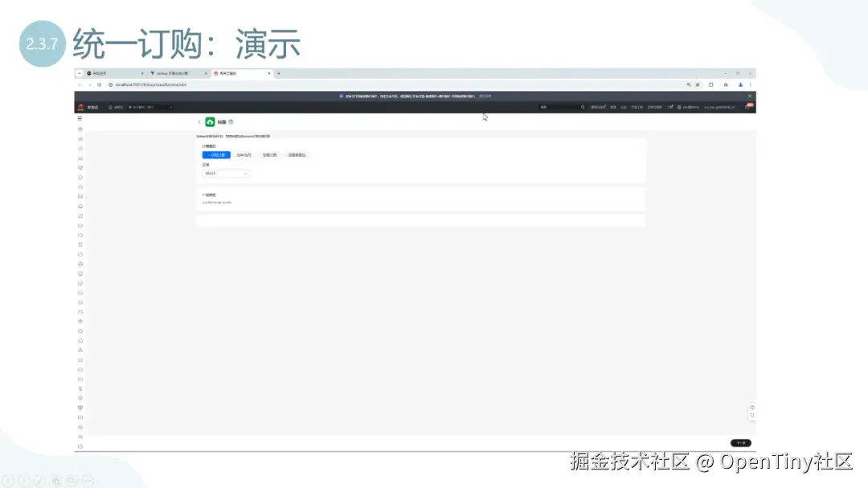Click the Huawei Cloud logo in header
Viewport: 868px width, 488px height.
point(80,107)
